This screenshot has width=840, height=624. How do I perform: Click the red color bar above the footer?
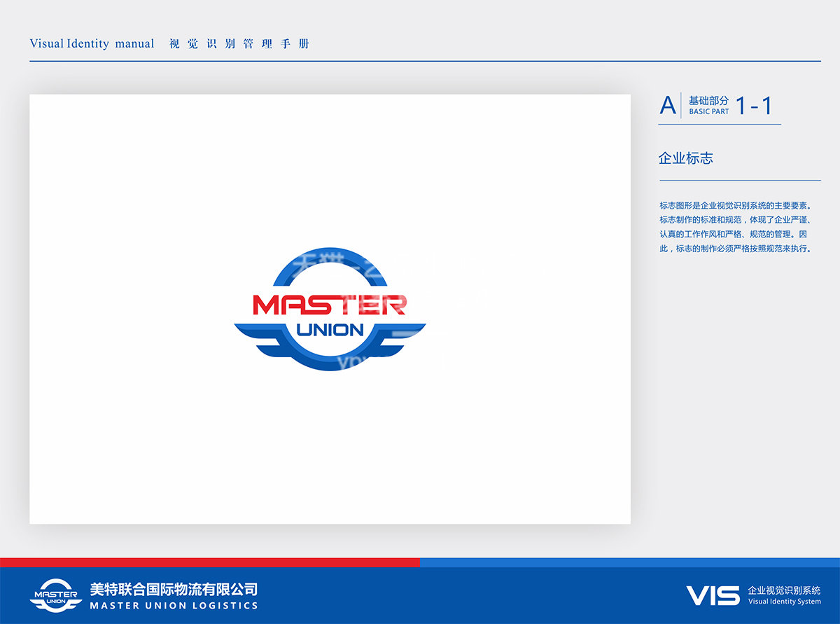pos(210,562)
